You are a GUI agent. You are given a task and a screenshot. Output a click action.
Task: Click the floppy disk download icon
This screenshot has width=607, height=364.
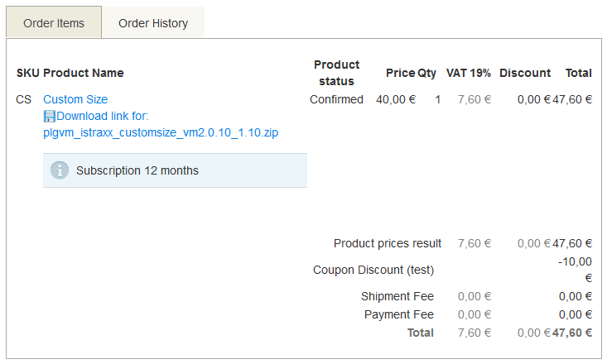coord(49,117)
